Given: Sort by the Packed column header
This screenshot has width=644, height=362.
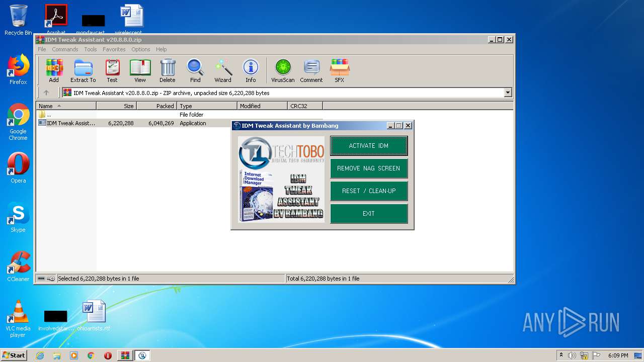Looking at the screenshot, I should (x=156, y=106).
